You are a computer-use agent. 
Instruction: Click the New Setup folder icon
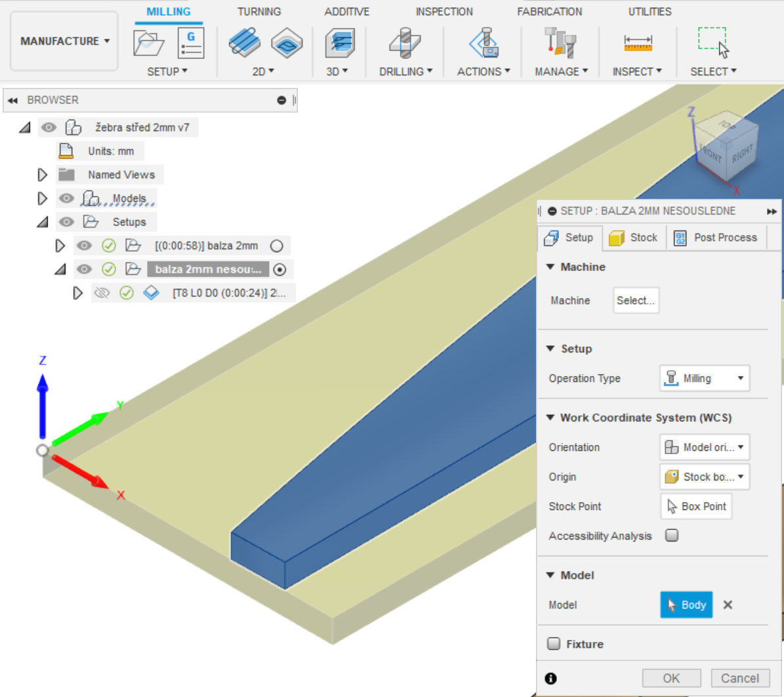pyautogui.click(x=148, y=43)
